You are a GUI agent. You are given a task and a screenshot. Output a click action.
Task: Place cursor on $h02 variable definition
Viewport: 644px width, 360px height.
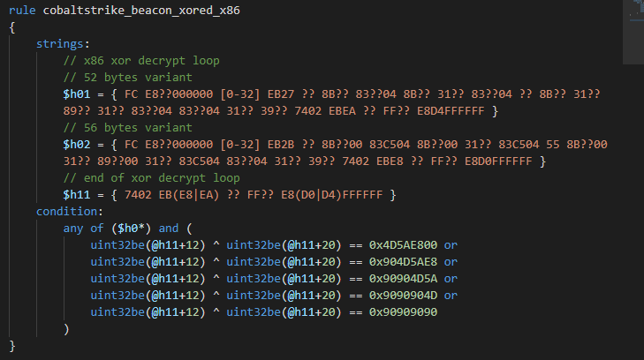pos(76,145)
